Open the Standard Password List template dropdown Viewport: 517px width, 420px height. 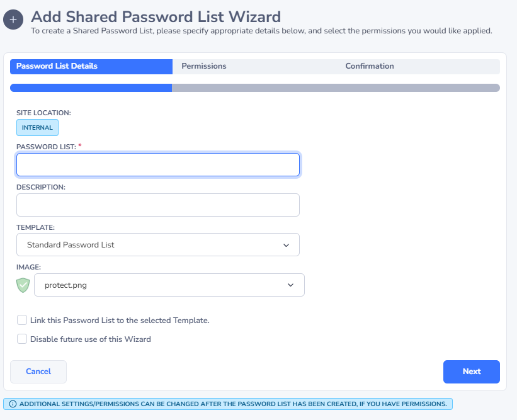pos(157,244)
